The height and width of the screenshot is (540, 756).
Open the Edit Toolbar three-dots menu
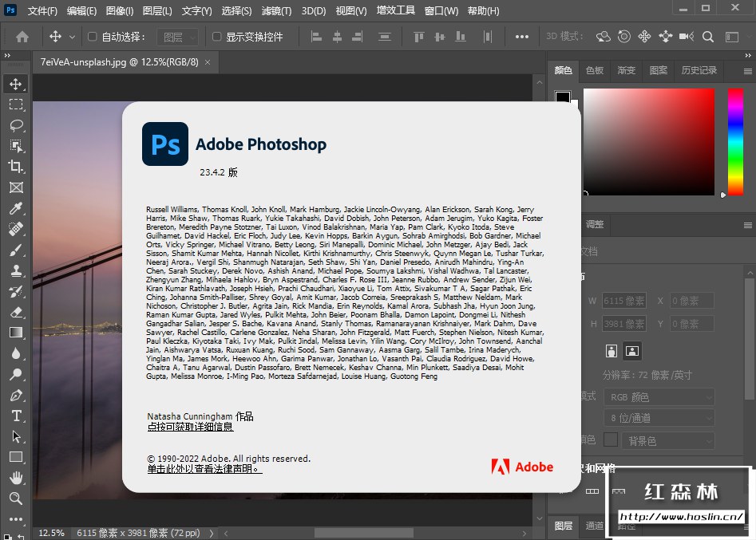pyautogui.click(x=16, y=519)
